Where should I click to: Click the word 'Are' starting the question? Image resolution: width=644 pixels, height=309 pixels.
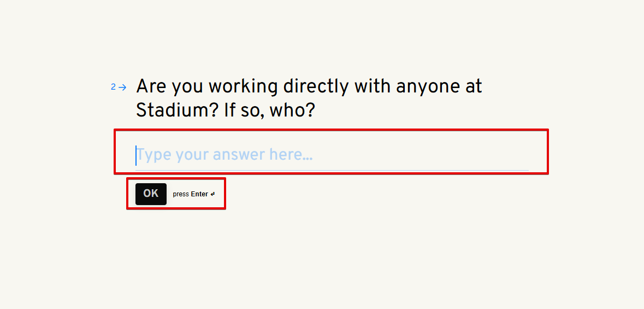[x=151, y=86]
